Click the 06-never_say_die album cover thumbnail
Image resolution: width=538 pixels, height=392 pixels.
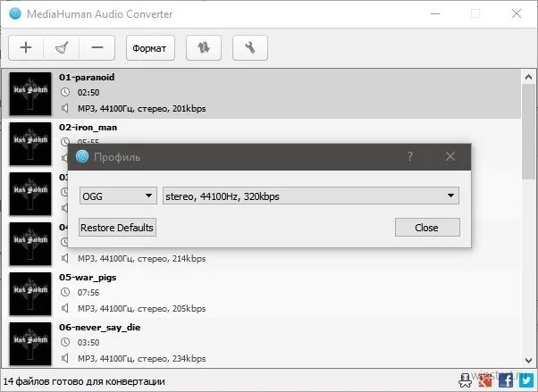click(30, 344)
